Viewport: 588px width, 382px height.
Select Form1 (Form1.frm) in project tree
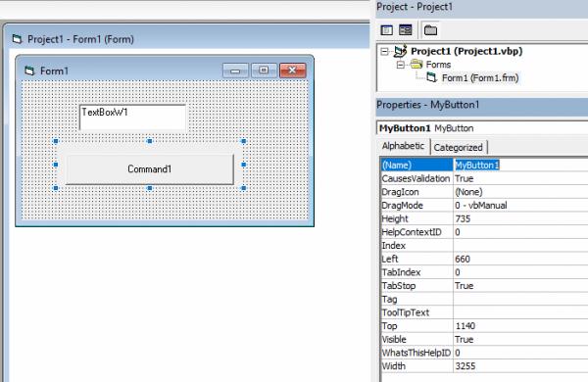click(x=480, y=78)
